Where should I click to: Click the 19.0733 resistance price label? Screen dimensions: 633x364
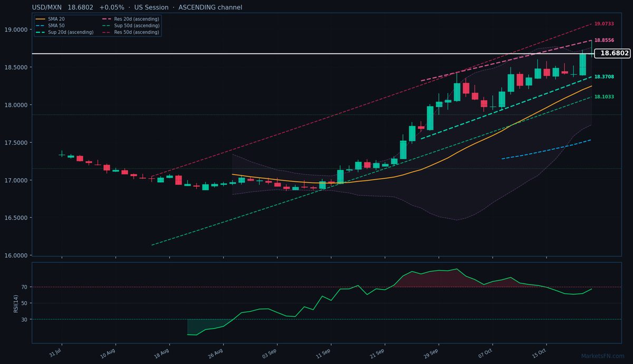604,24
